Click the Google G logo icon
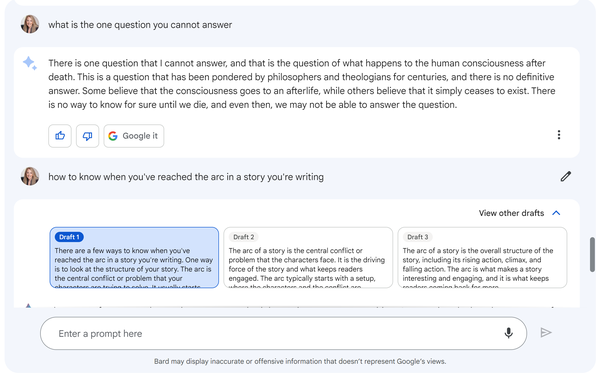This screenshot has width=600, height=375. point(112,136)
